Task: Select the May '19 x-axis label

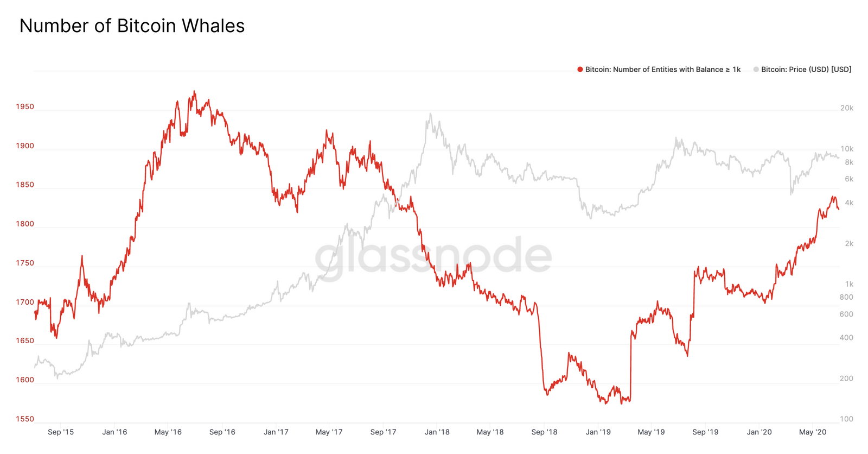Action: pos(651,432)
